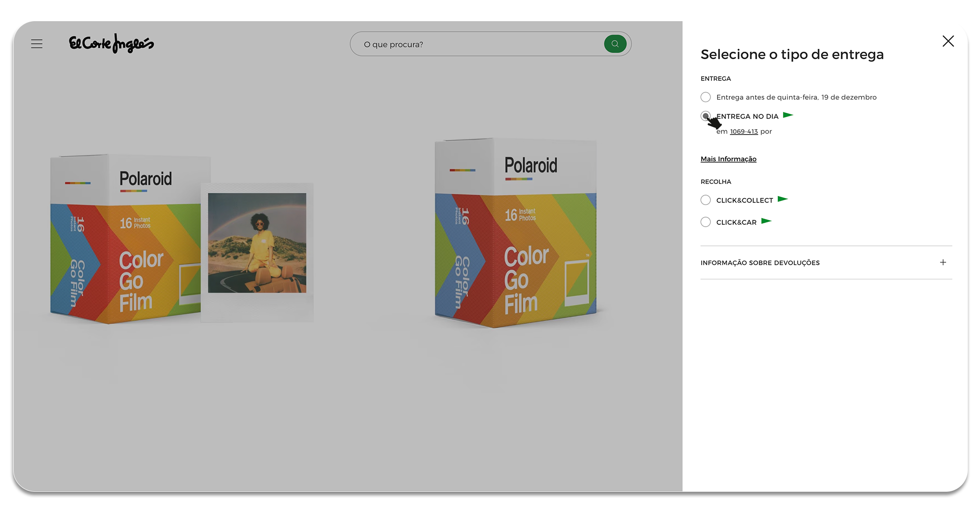The width and height of the screenshot is (980, 512).
Task: Click the plus icon for devoluções
Action: [943, 262]
